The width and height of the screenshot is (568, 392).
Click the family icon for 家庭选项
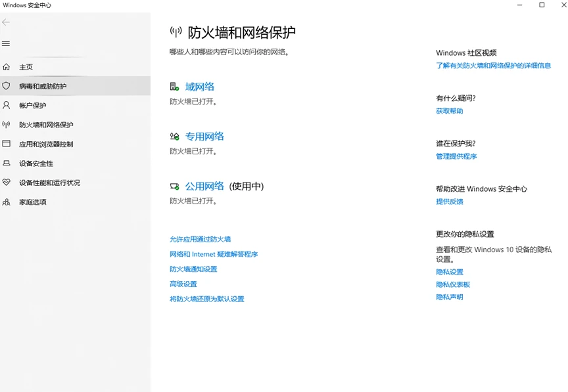[x=6, y=202]
